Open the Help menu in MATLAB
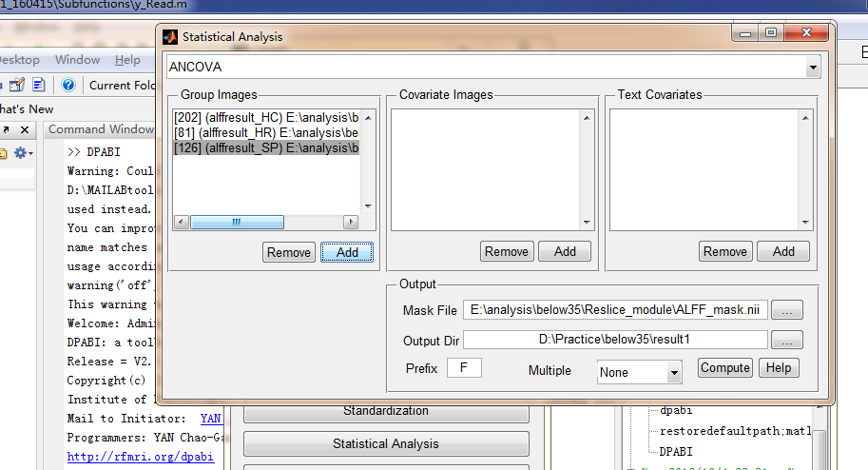 [x=127, y=60]
